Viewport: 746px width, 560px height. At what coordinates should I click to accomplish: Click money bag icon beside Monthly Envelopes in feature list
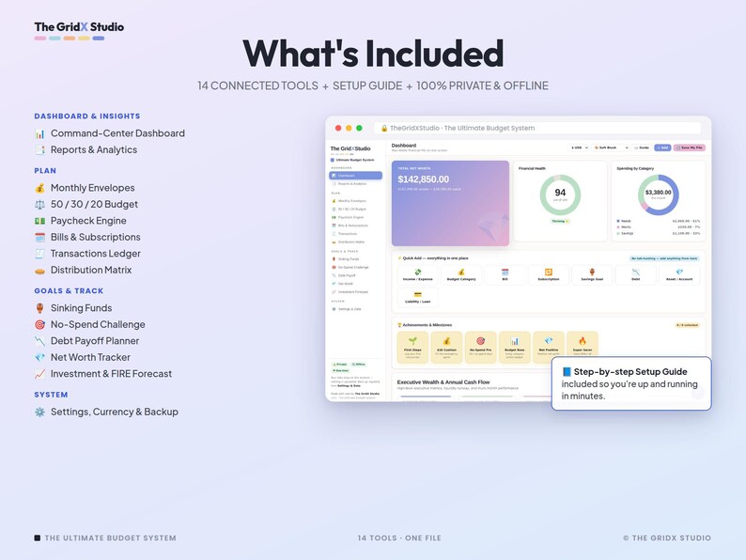point(40,188)
